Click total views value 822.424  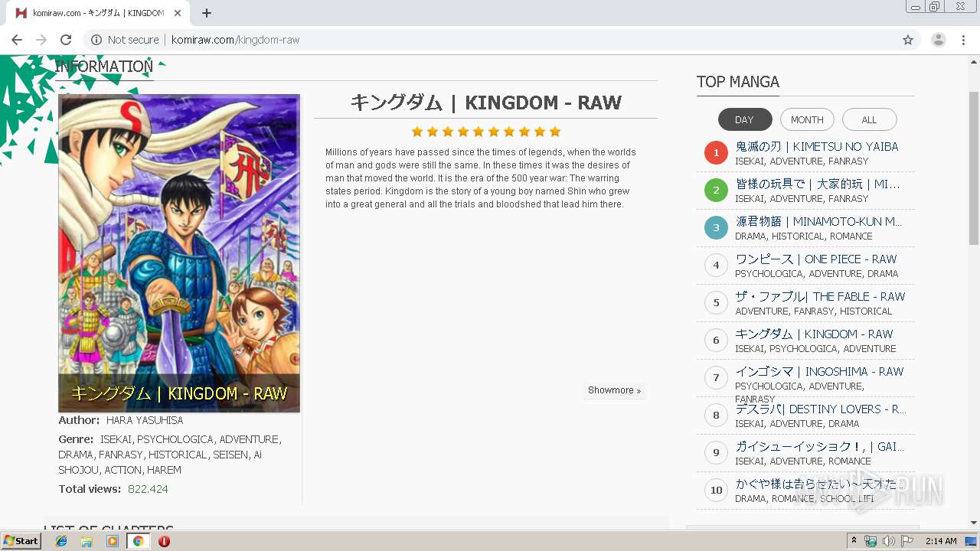click(x=148, y=489)
